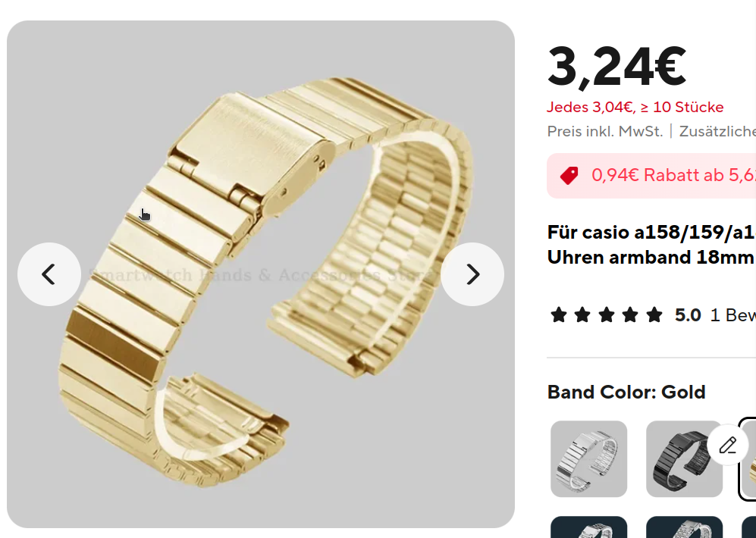Click the 'Band Color: Gold' label
Screen dimensions: 756x538
(626, 392)
